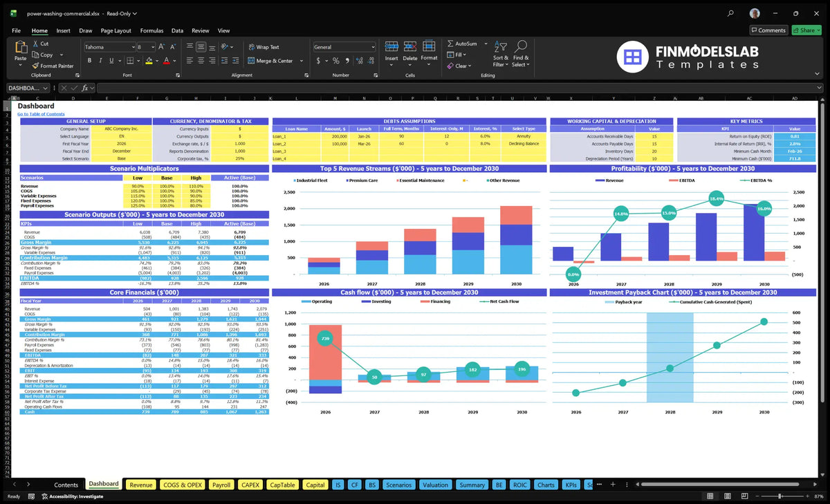This screenshot has width=830, height=504.
Task: Toggle Italic formatting
Action: pyautogui.click(x=100, y=61)
